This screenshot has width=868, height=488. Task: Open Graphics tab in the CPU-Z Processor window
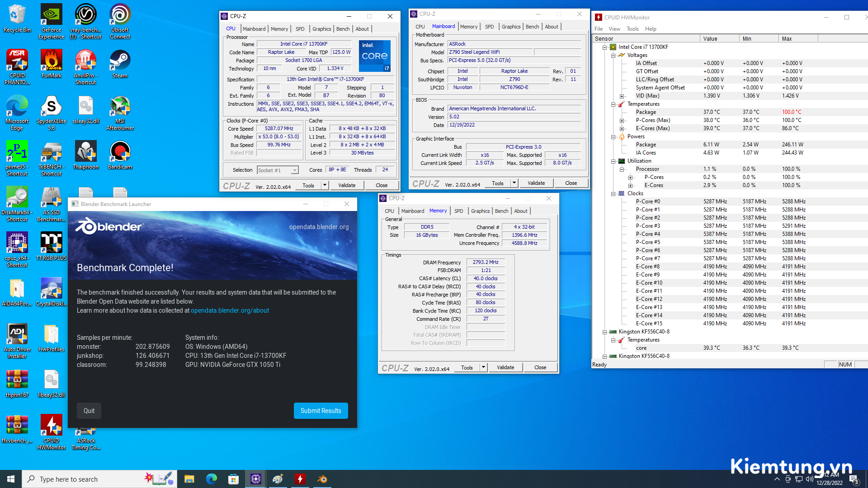point(321,29)
